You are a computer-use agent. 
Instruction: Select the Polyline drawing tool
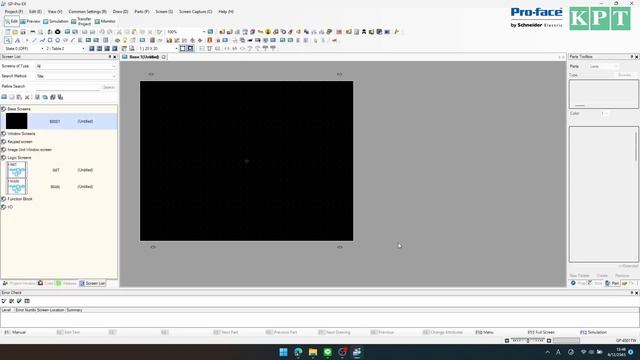pos(42,40)
